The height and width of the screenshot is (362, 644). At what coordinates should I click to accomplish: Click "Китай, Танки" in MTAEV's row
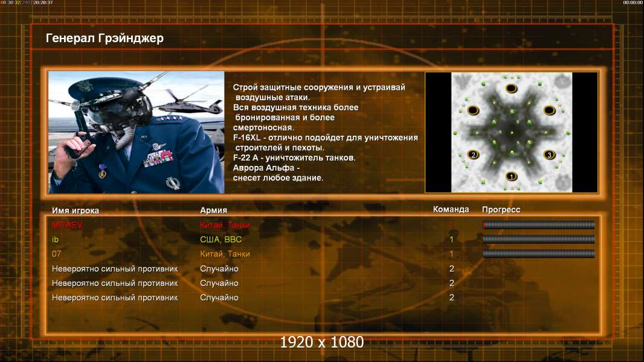[x=225, y=225]
